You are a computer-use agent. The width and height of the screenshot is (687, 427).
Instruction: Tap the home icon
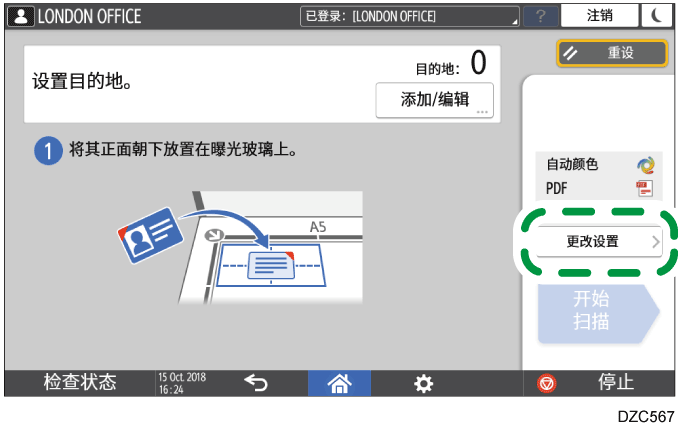pyautogui.click(x=340, y=383)
